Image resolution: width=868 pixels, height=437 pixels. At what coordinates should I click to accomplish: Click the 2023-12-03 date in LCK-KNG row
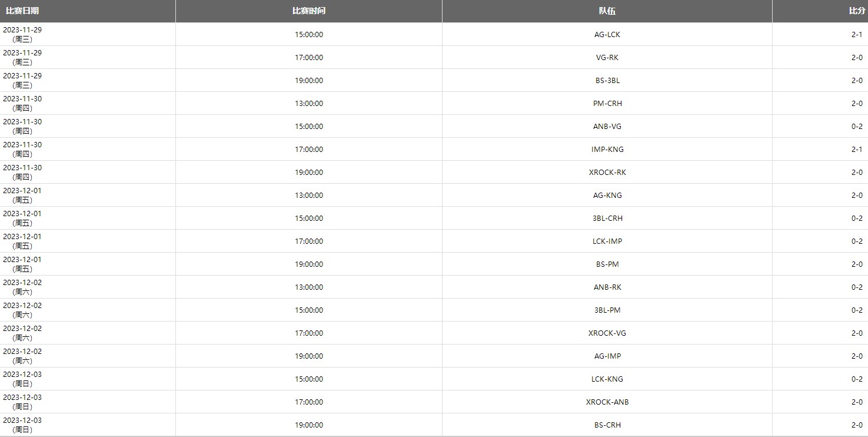pyautogui.click(x=22, y=374)
